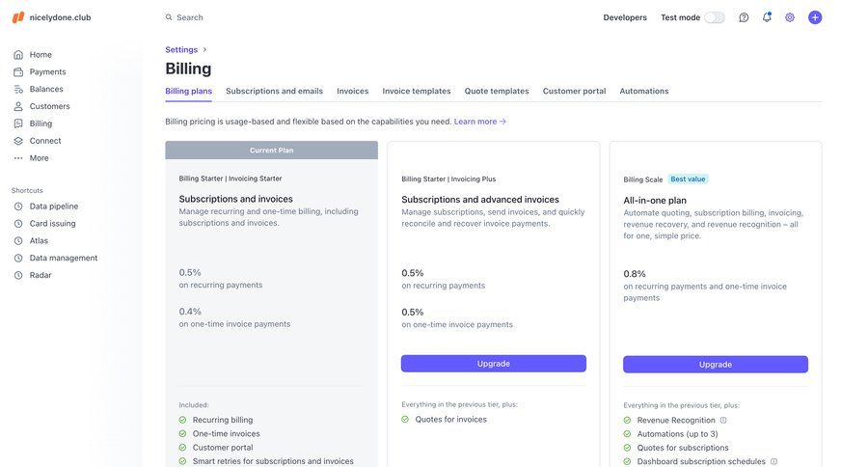Image resolution: width=868 pixels, height=467 pixels.
Task: Click the '0.4%' rate text
Action: (x=190, y=312)
